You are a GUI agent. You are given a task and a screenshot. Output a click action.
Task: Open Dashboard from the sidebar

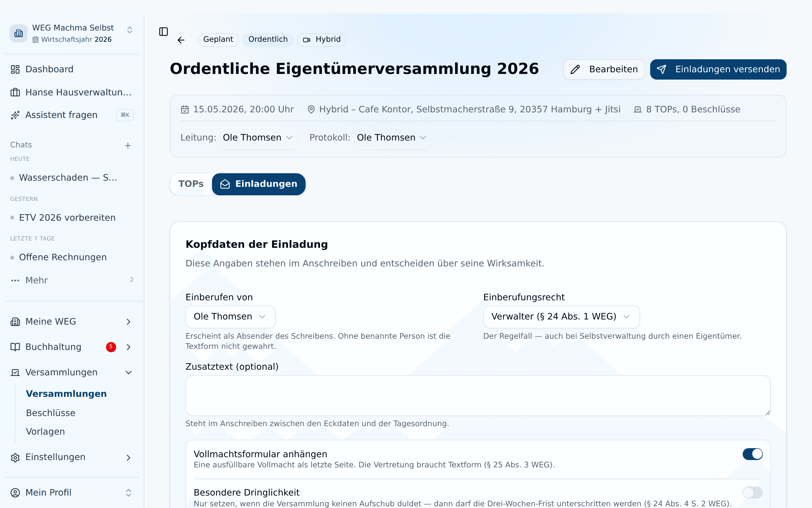click(72, 69)
